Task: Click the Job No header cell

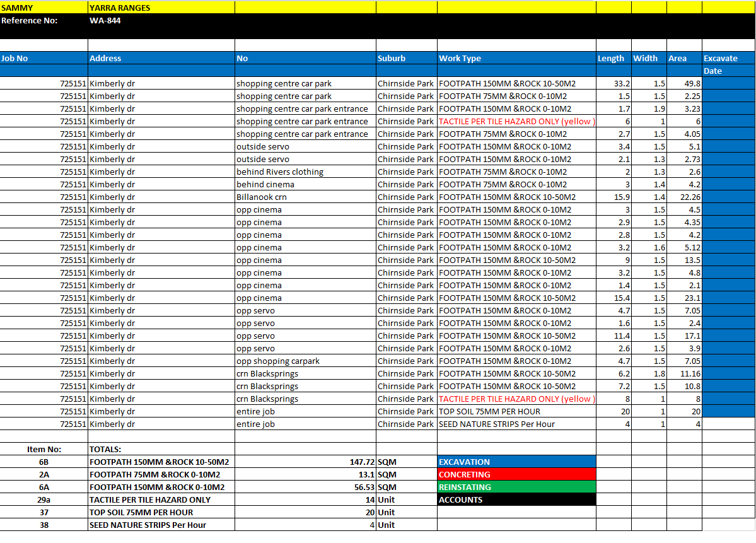Action: click(44, 58)
